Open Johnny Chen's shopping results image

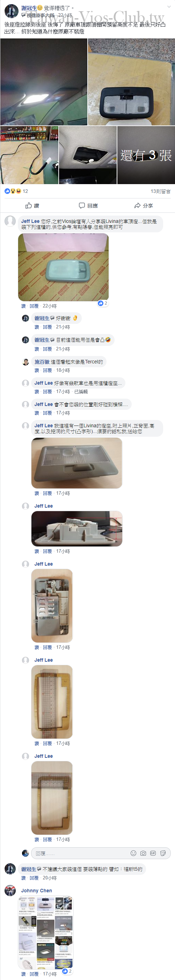[x=45, y=932]
